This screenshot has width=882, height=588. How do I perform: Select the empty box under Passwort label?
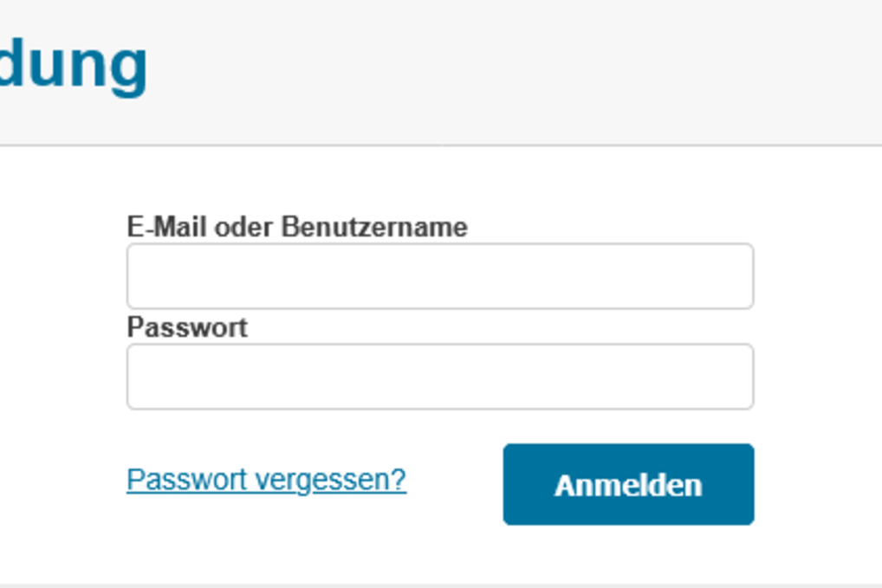440,376
